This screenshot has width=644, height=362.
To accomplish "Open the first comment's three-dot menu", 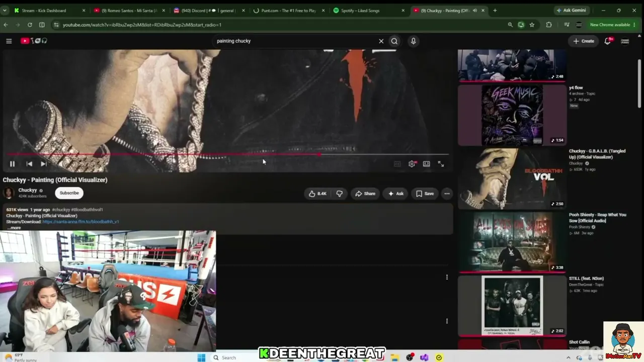I will point(447,277).
